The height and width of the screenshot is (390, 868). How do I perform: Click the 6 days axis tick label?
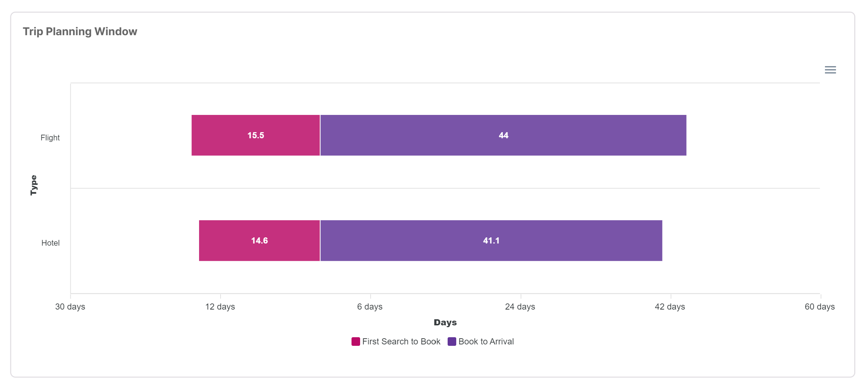tap(370, 307)
